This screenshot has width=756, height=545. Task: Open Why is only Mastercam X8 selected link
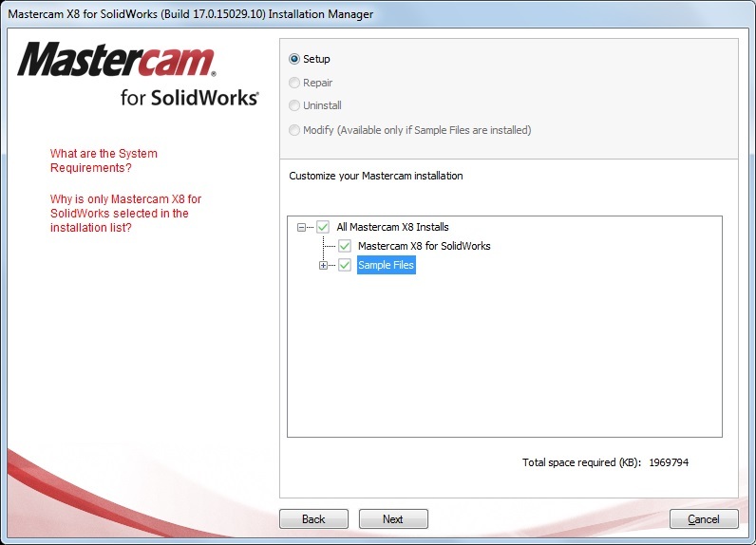coord(125,213)
